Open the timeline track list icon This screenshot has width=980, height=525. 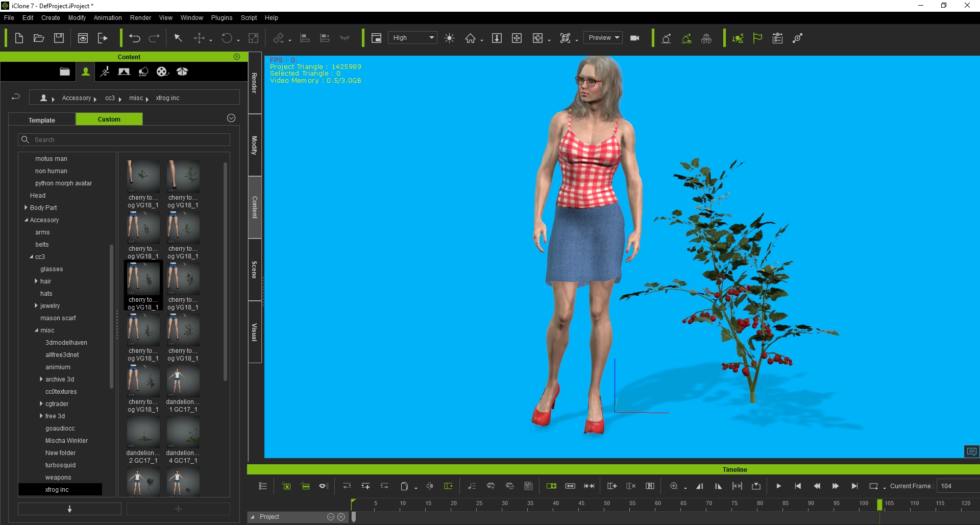coord(263,486)
